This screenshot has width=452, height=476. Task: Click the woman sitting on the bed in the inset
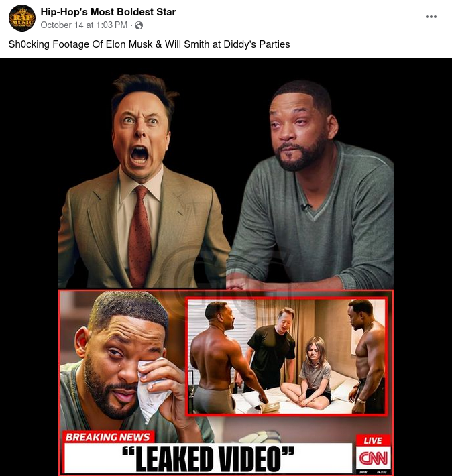pos(308,373)
